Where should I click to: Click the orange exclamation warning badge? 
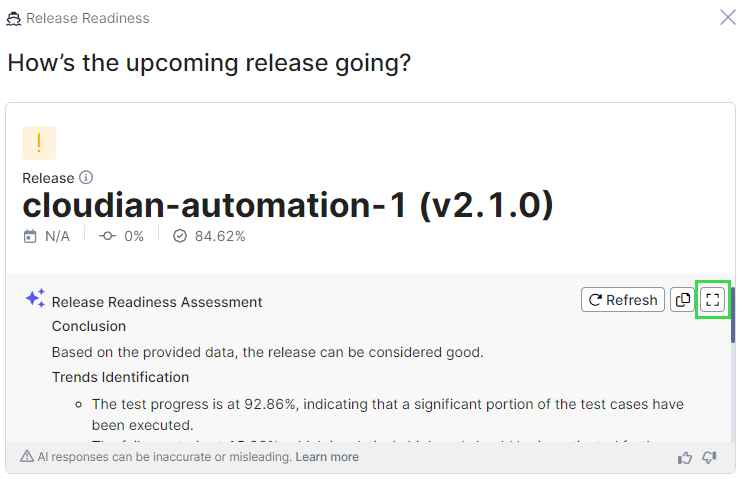tap(39, 143)
